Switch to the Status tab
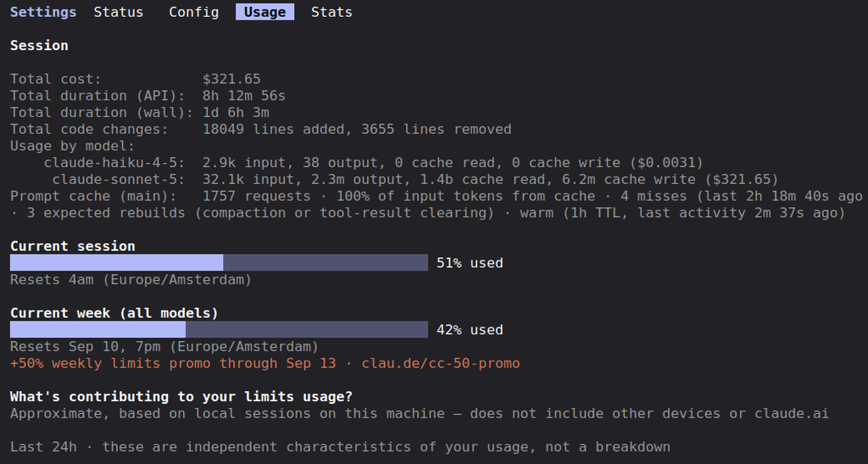 pyautogui.click(x=118, y=12)
